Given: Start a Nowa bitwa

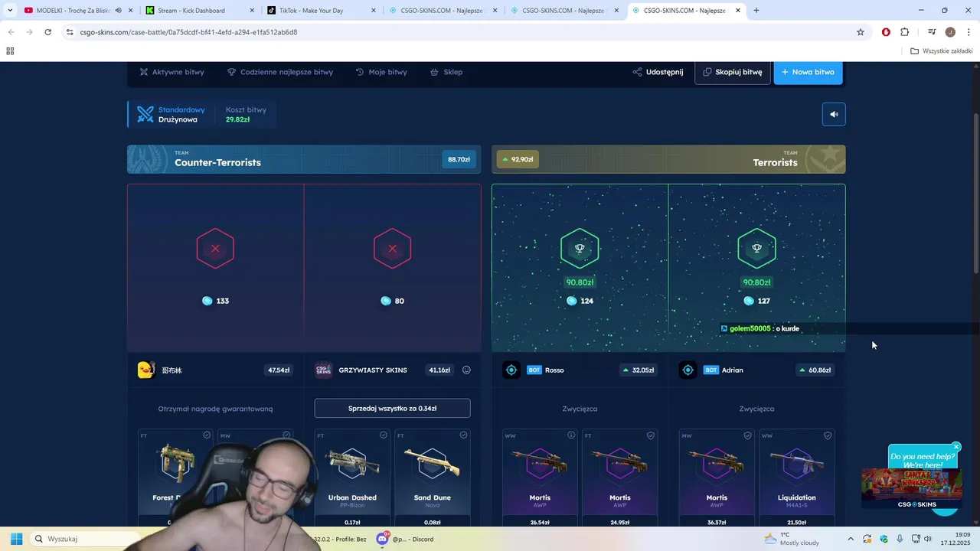Looking at the screenshot, I should (808, 72).
